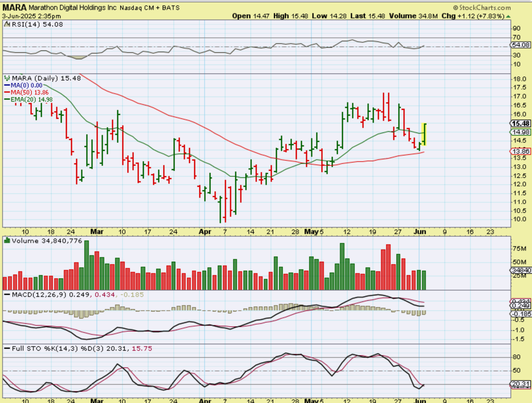Image resolution: width=532 pixels, height=403 pixels.
Task: Click the 11.0 price axis label
Action: point(519,202)
